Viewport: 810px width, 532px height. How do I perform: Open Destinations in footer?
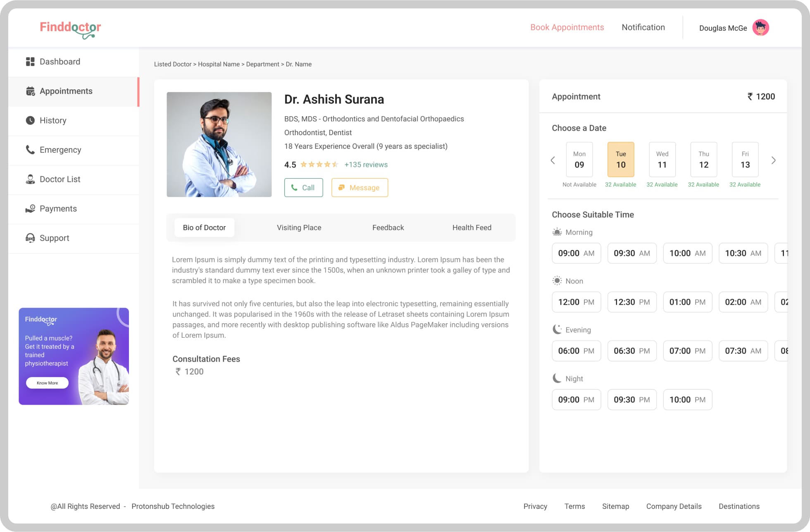click(x=739, y=506)
